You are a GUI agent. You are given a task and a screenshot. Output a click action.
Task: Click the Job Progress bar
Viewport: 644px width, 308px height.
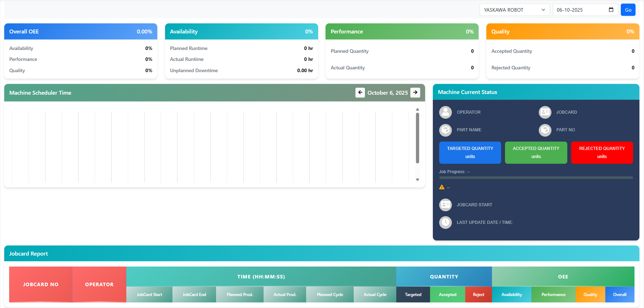pyautogui.click(x=536, y=178)
